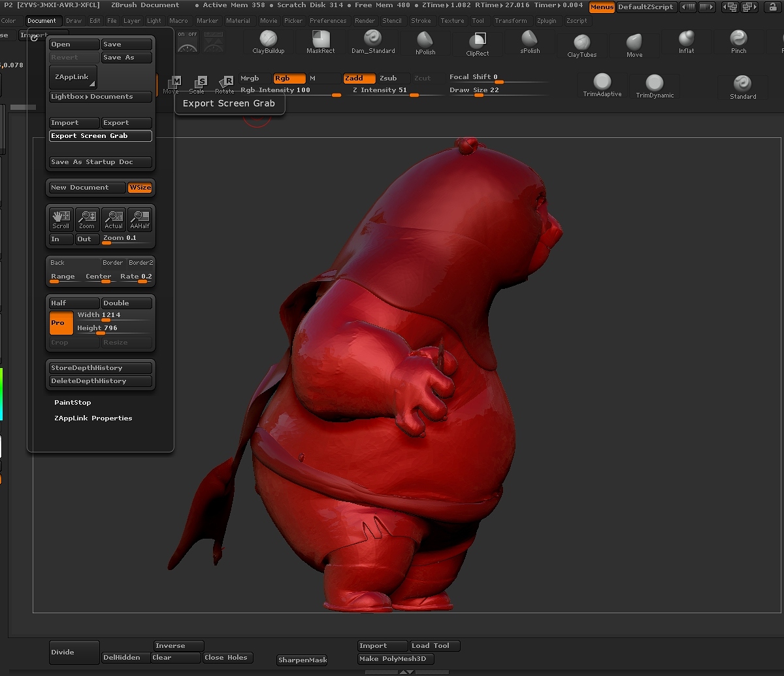Expand Lightbox Documents
This screenshot has width=784, height=676.
pyautogui.click(x=101, y=97)
